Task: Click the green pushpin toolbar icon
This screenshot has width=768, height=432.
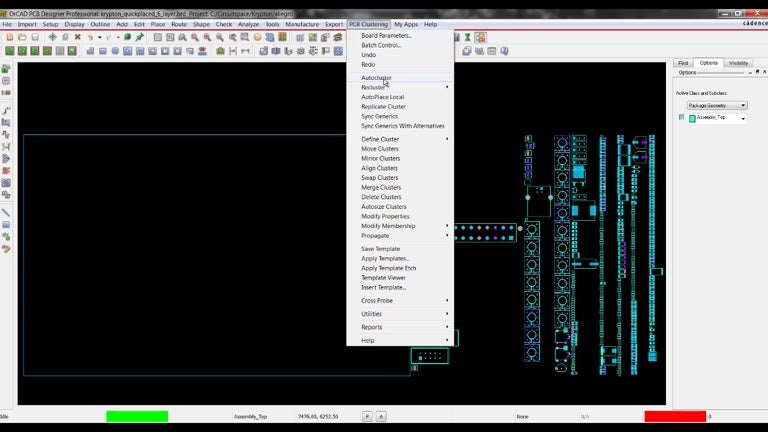Action: (x=140, y=37)
